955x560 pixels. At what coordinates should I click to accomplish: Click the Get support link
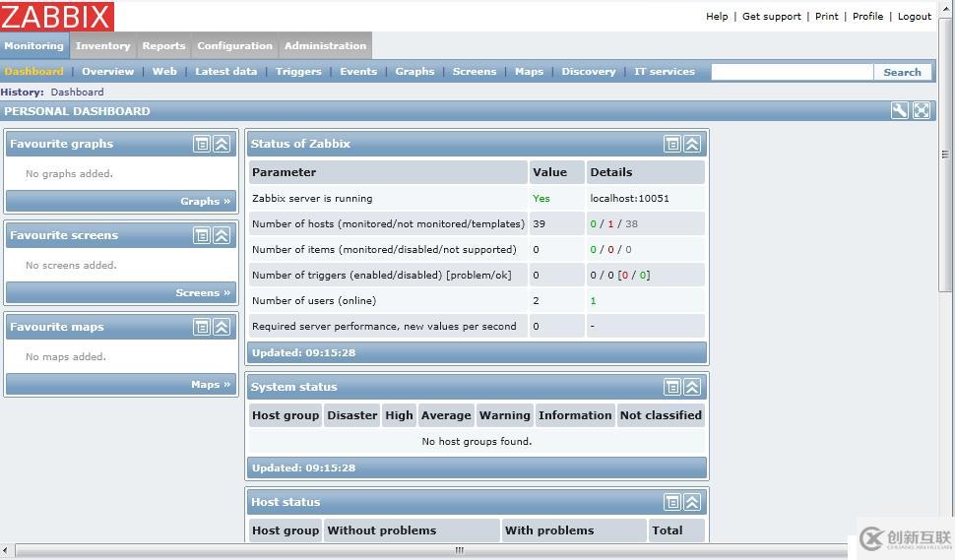[x=772, y=17]
